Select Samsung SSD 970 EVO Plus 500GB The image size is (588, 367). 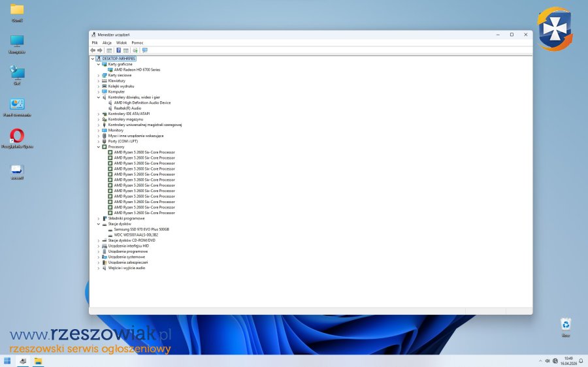[x=141, y=229]
